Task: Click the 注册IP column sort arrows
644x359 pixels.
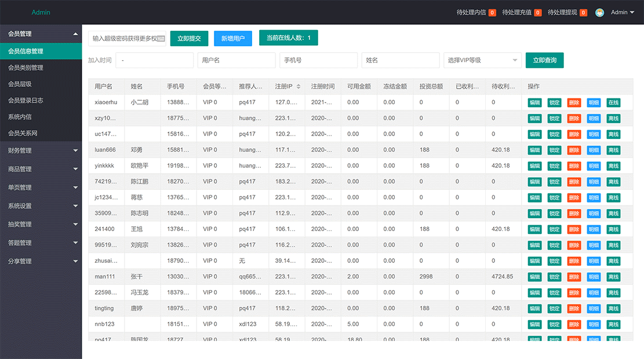Action: tap(299, 86)
